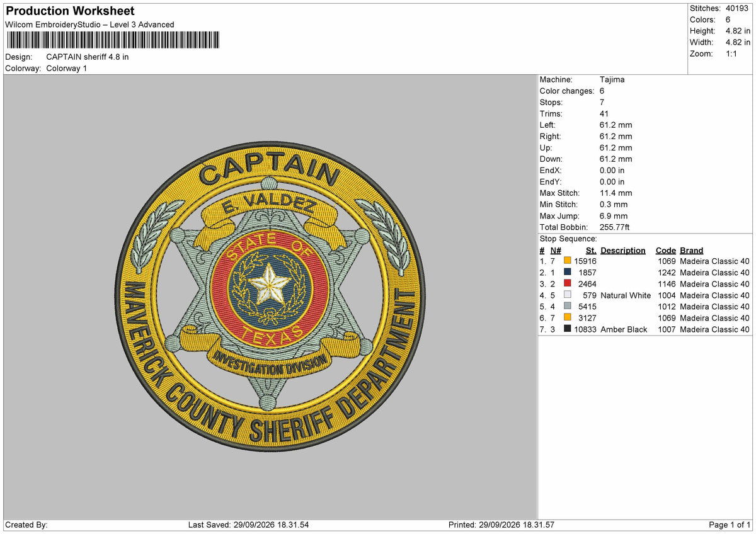Click the 'Page 1 of 1' indicator
756x534 pixels.
pos(730,525)
